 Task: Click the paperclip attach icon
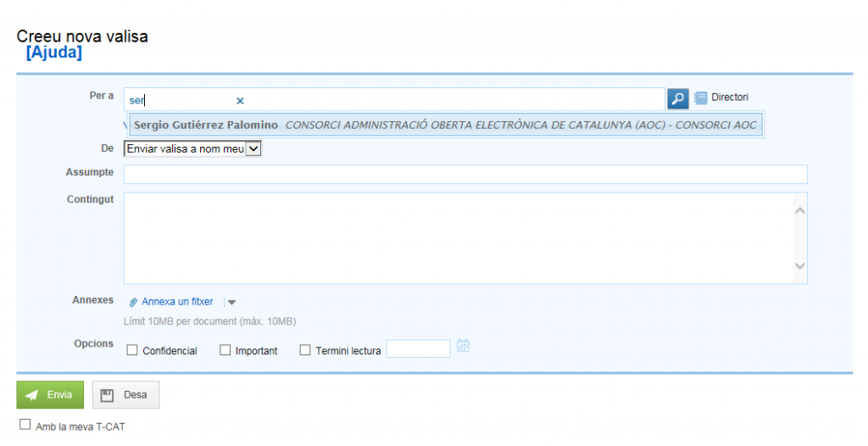click(x=133, y=302)
